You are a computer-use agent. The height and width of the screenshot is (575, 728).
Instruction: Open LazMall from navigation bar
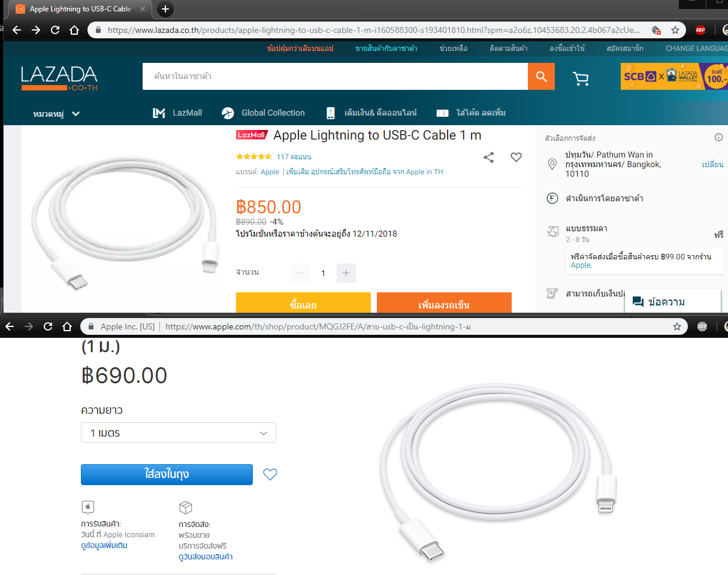(x=177, y=113)
